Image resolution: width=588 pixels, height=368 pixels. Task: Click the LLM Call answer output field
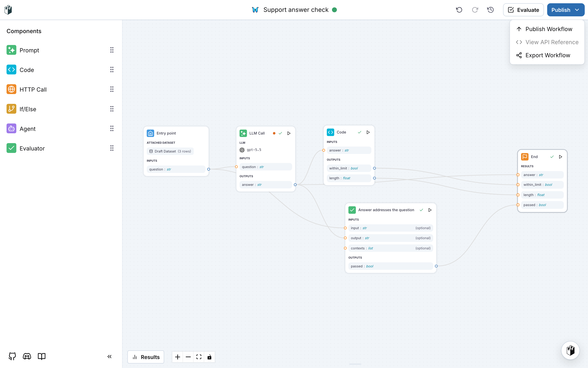(x=266, y=184)
